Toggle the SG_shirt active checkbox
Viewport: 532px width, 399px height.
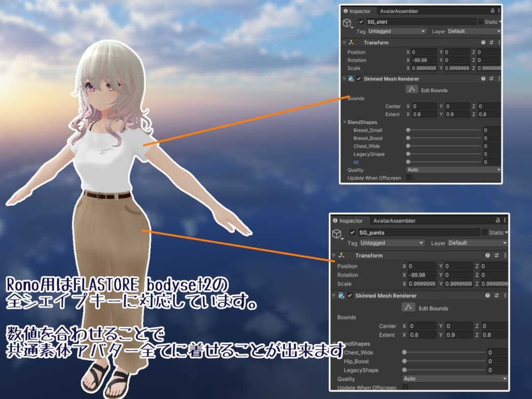coord(361,22)
